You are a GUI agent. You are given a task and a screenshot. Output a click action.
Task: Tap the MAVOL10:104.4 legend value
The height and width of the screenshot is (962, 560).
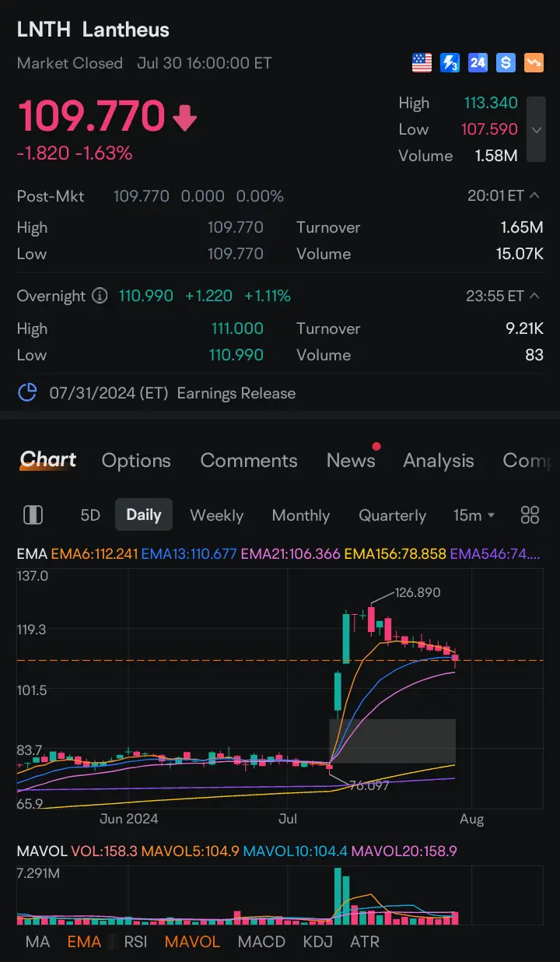(x=295, y=851)
